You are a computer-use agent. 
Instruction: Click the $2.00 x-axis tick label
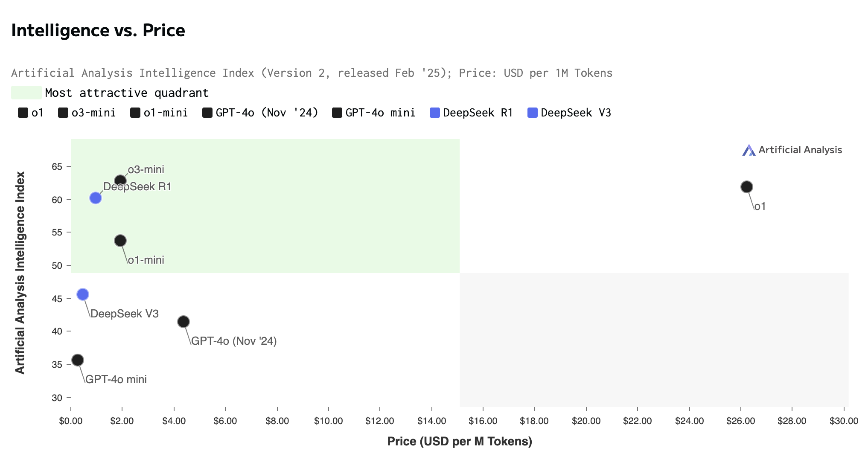[122, 422]
